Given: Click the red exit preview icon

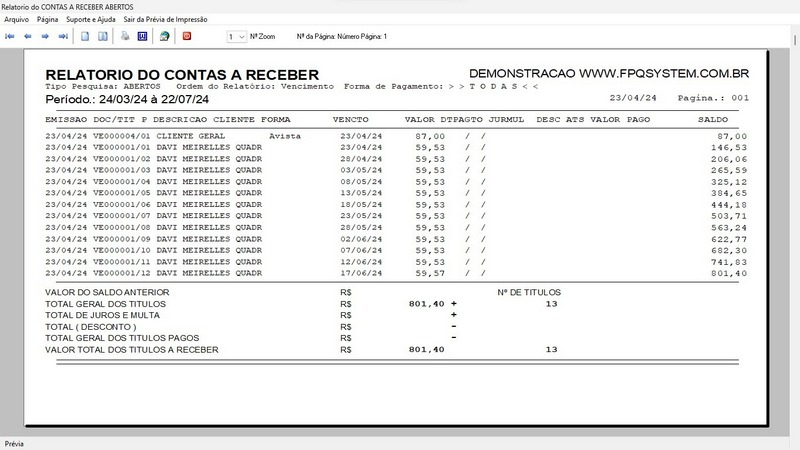Looking at the screenshot, I should point(187,36).
